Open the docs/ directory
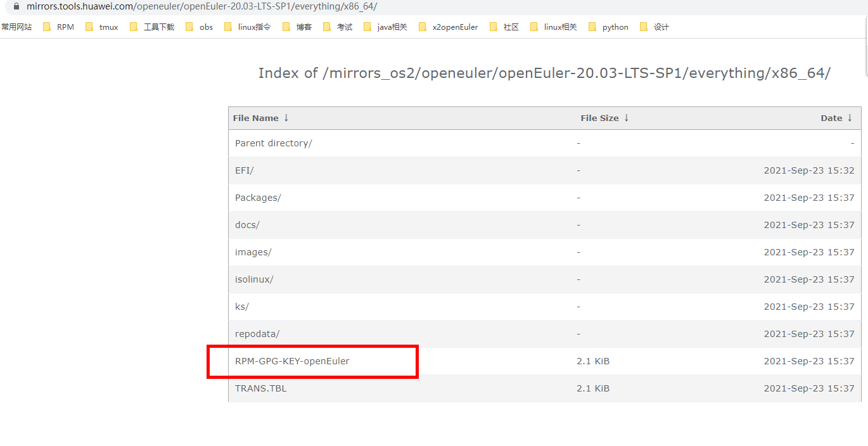This screenshot has height=446, width=868. tap(247, 225)
